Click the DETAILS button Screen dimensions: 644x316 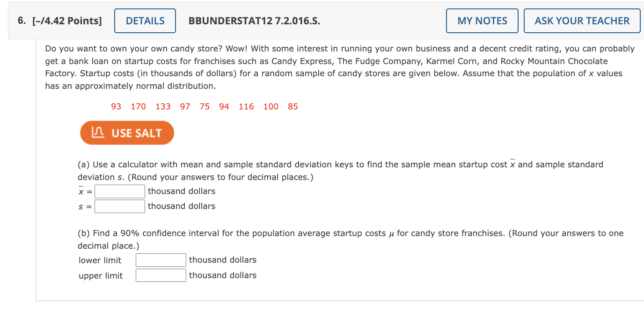pos(145,21)
